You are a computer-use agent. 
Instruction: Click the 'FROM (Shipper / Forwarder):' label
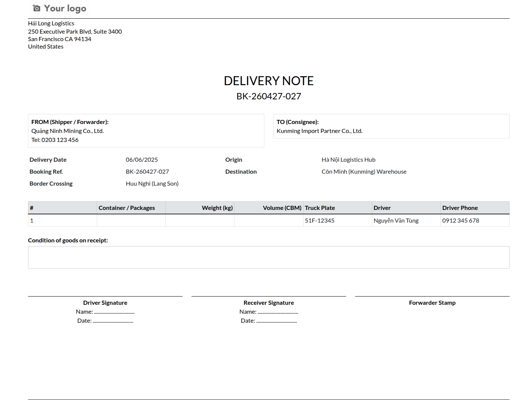point(70,122)
